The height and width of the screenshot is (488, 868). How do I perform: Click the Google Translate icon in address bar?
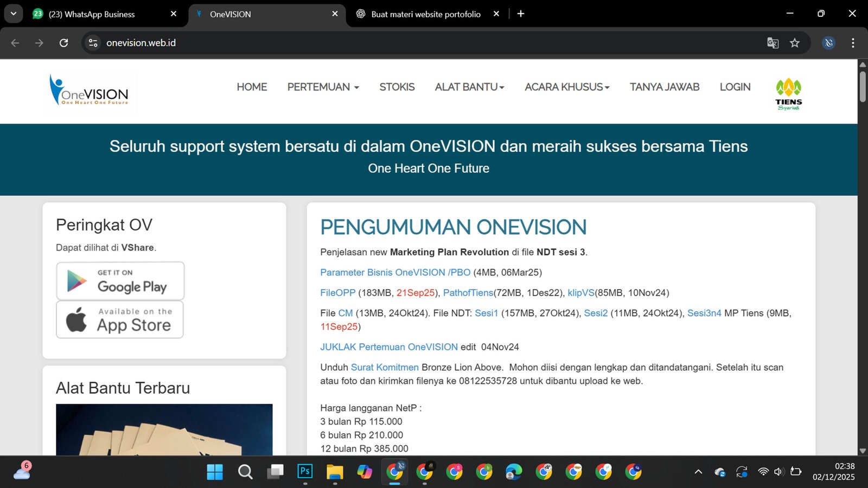coord(773,43)
